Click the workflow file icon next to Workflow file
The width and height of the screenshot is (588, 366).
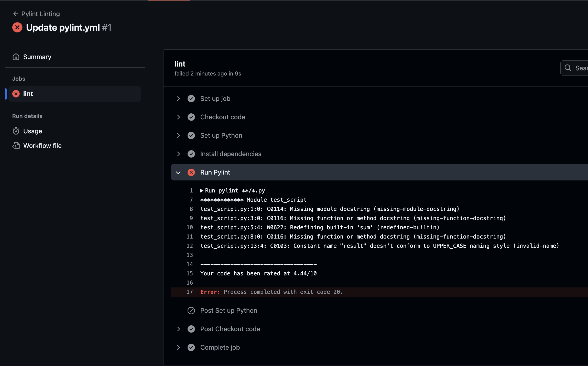(16, 145)
